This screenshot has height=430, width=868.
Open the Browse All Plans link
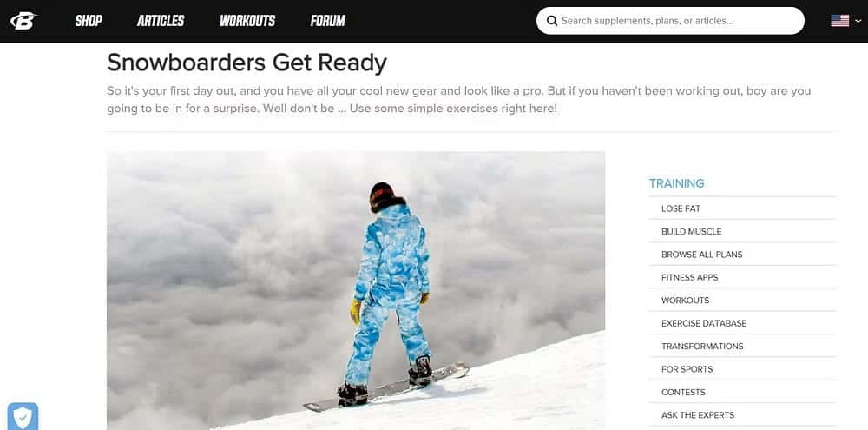[x=702, y=255]
